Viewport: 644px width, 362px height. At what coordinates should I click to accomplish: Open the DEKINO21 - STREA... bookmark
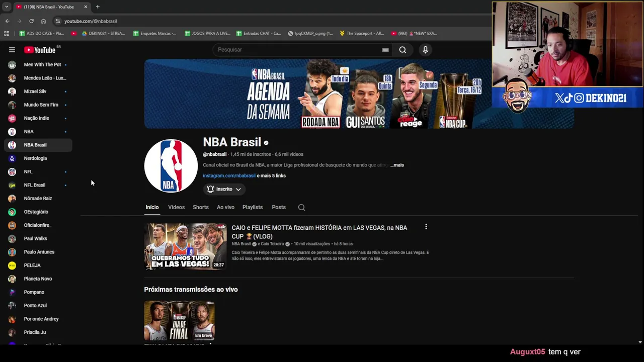coord(103,33)
